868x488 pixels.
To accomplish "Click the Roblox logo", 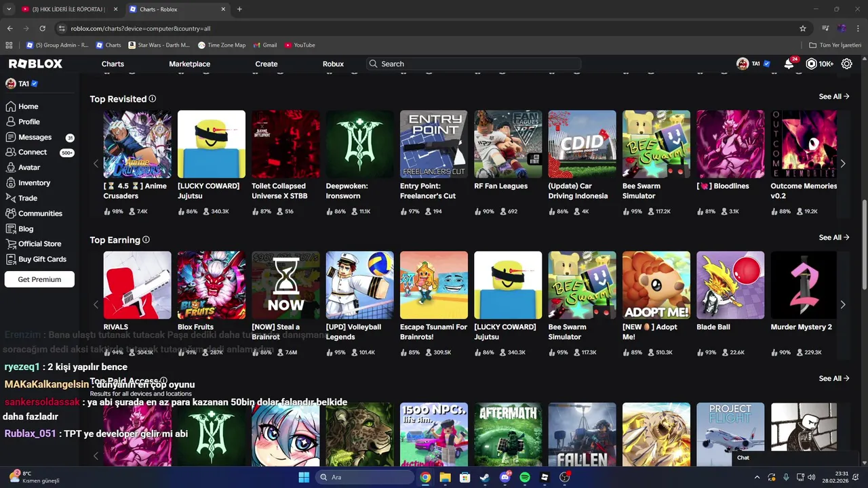I will (35, 64).
